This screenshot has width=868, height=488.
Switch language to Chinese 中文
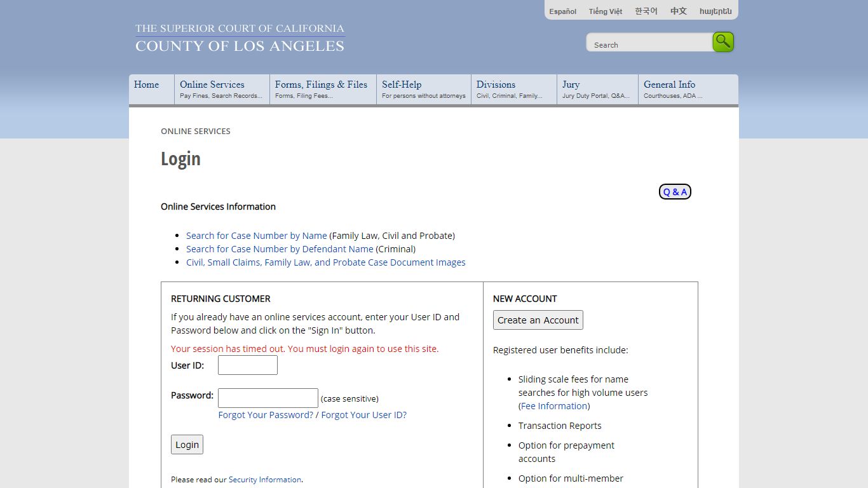[679, 11]
